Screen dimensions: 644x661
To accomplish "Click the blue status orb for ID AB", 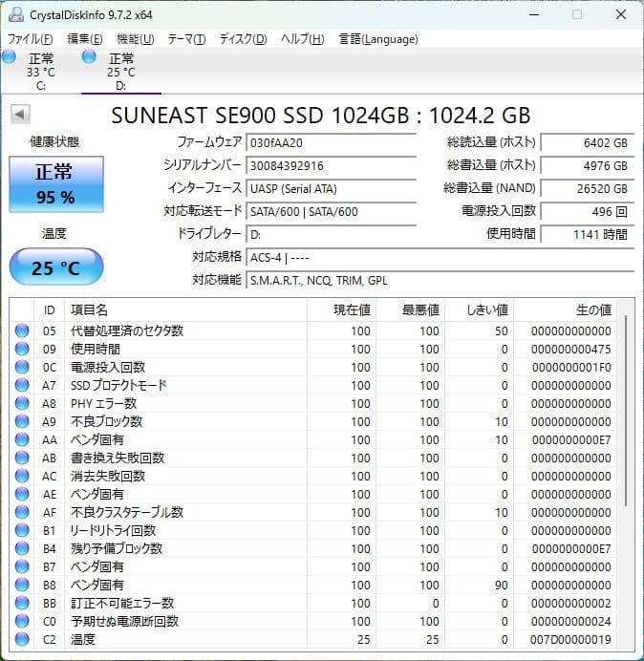I will 22,458.
